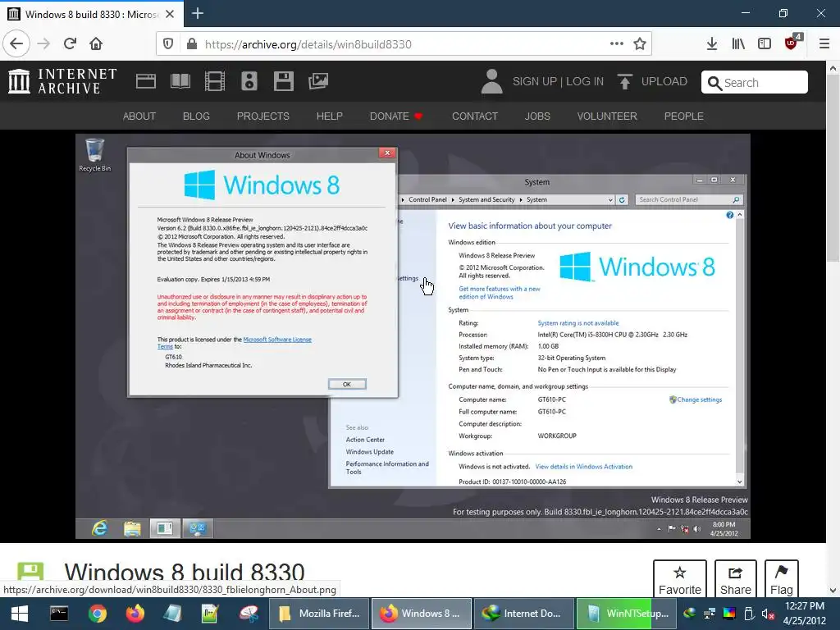Reload the page with the refresh icon
This screenshot has width=840, height=630.
tap(71, 44)
